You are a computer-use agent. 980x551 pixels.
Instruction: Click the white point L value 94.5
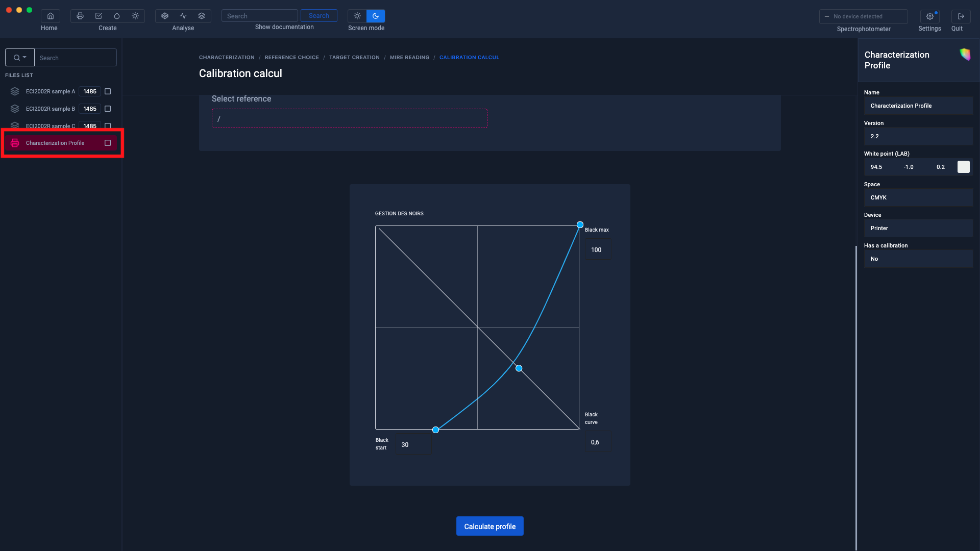[876, 167]
